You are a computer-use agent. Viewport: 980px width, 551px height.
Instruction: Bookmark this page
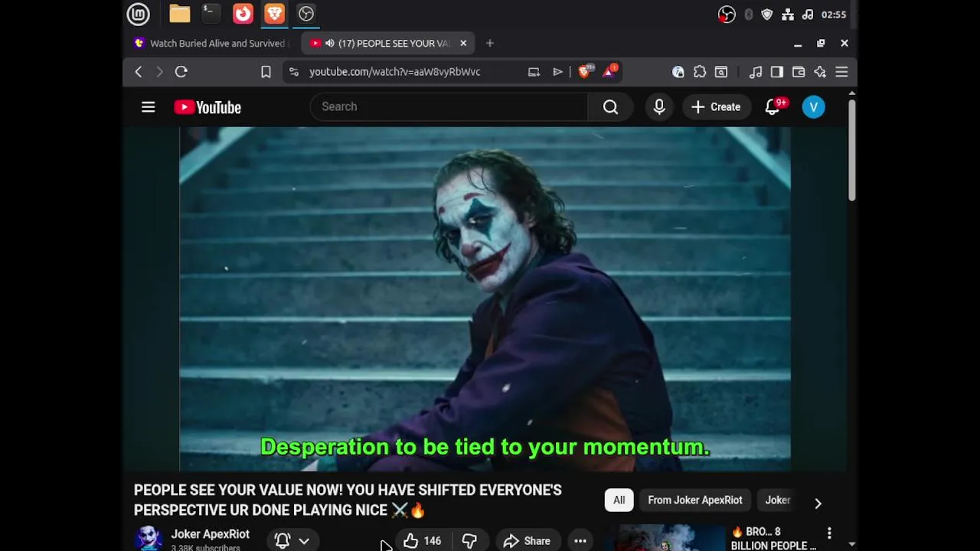click(x=266, y=72)
